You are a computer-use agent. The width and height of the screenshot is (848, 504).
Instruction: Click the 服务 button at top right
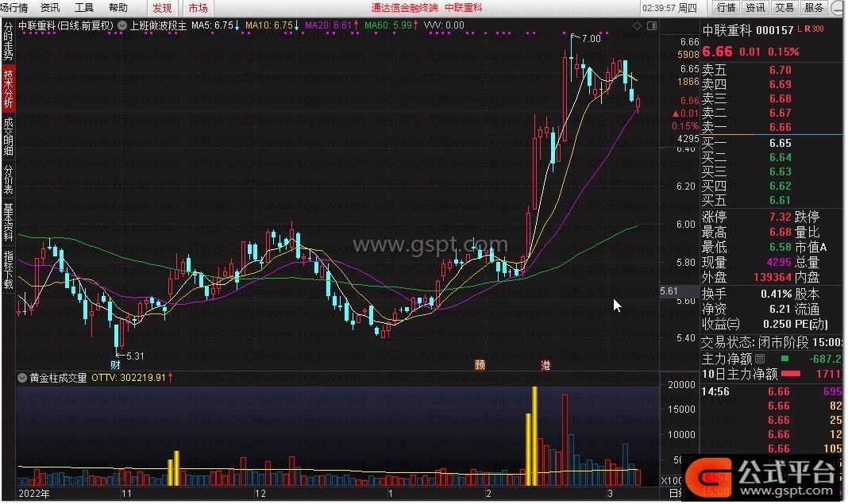(x=813, y=8)
